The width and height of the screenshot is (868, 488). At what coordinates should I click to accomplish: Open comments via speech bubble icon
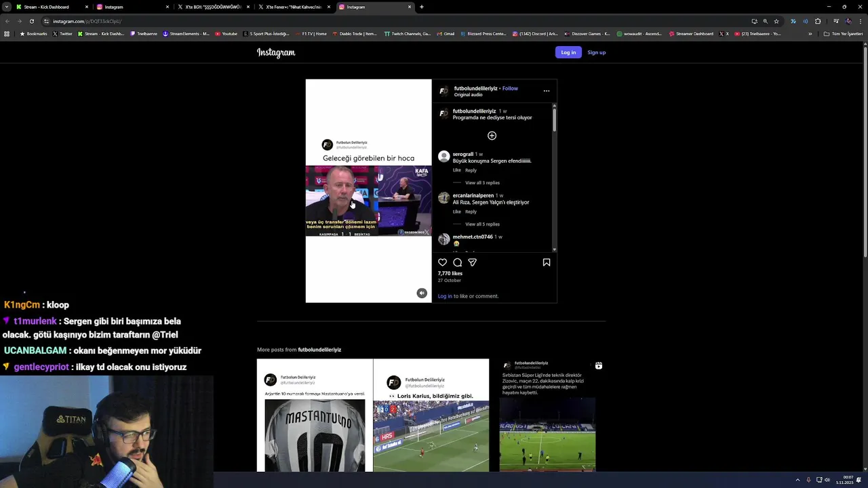[x=458, y=262]
